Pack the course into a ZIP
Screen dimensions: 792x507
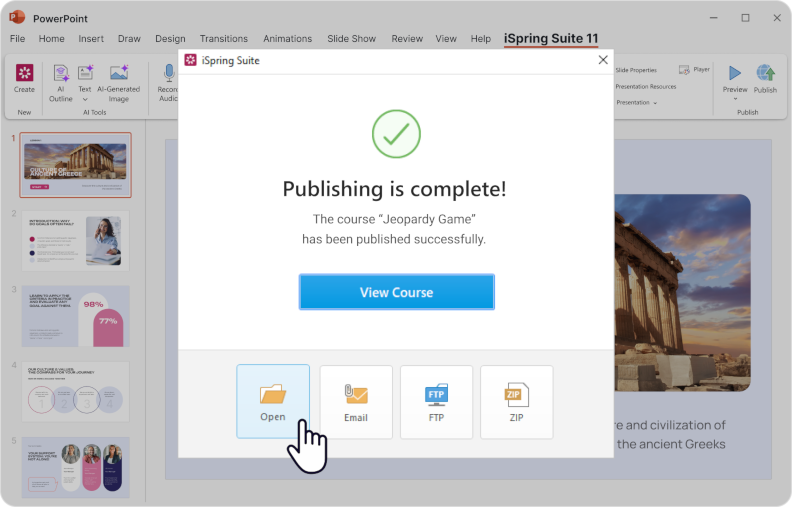[x=516, y=402]
